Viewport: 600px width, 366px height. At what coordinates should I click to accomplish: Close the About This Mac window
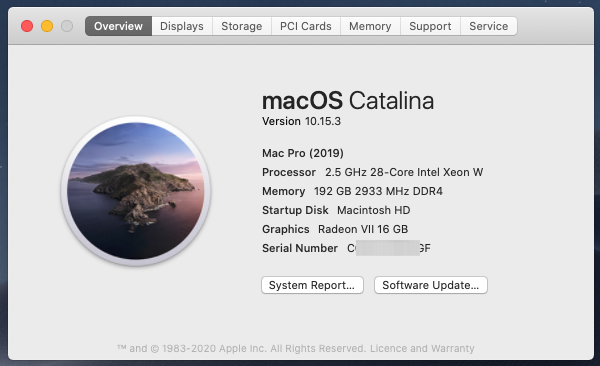pyautogui.click(x=27, y=26)
